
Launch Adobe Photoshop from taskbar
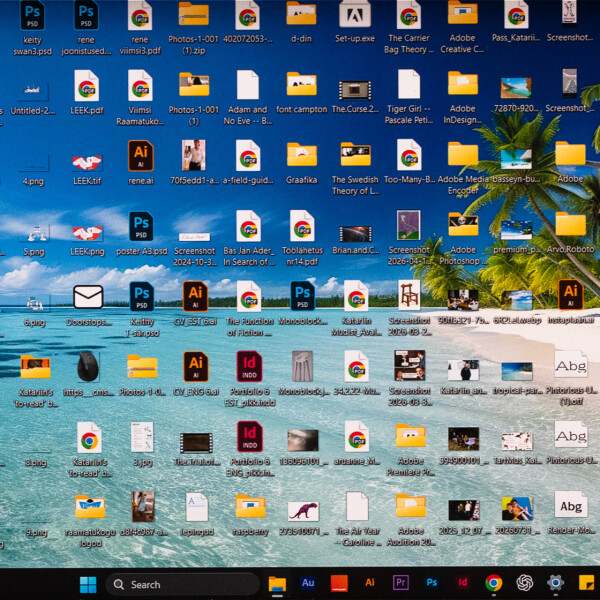click(x=432, y=582)
